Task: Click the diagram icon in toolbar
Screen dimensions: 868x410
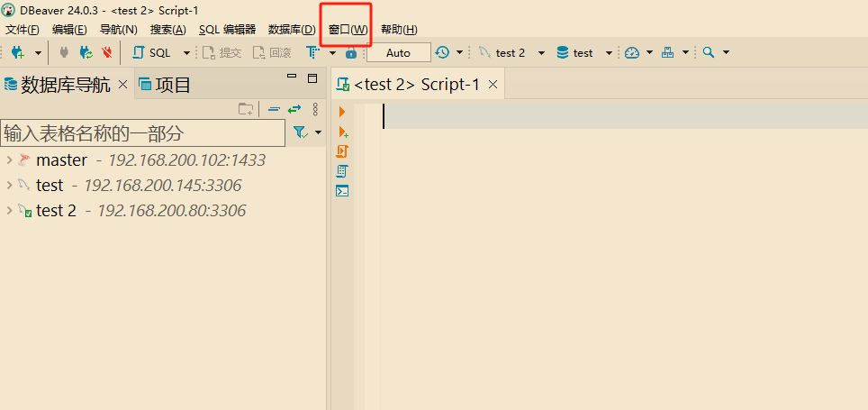Action: coord(668,52)
